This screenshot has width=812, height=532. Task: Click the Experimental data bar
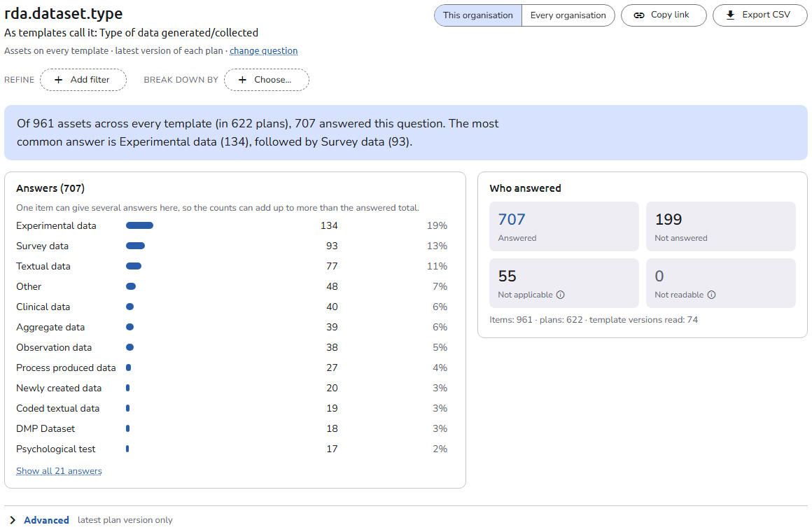140,225
